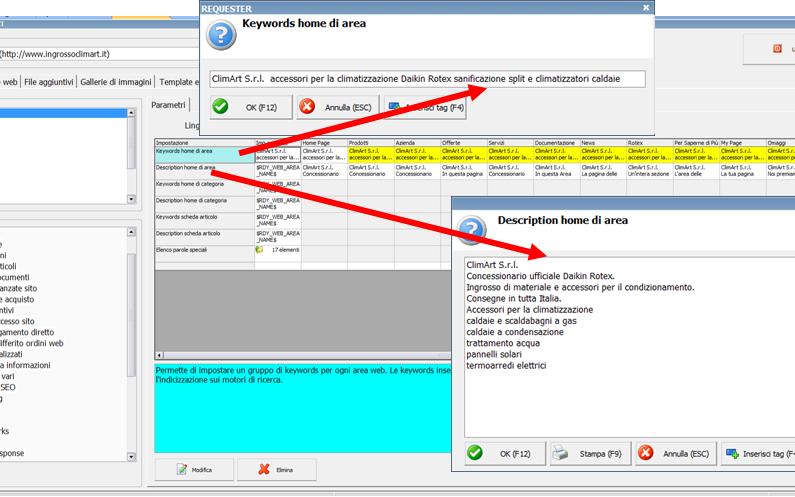Click the Azienda column header
Screen dimensions: 795x497
pos(418,143)
